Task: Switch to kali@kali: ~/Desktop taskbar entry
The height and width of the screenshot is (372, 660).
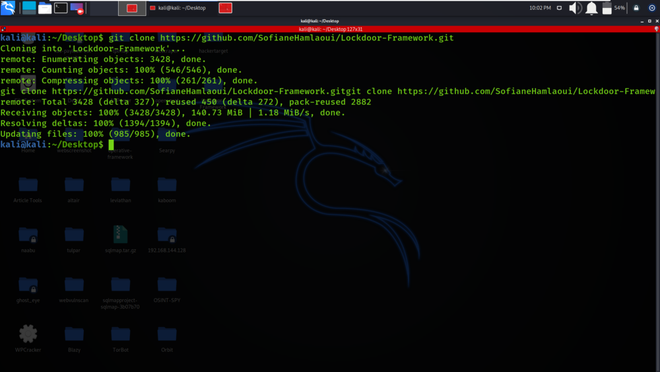Action: [178, 8]
